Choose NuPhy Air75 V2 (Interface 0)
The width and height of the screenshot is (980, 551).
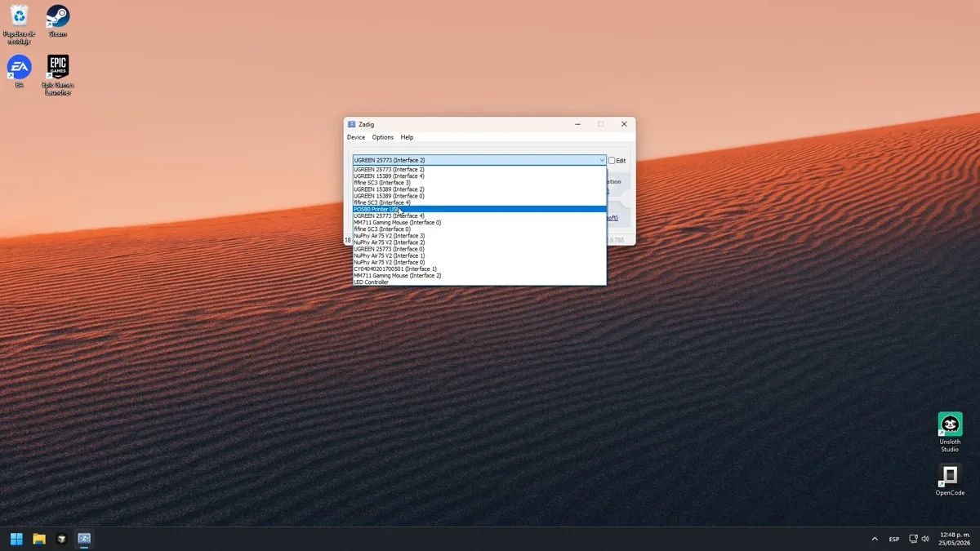pyautogui.click(x=479, y=262)
